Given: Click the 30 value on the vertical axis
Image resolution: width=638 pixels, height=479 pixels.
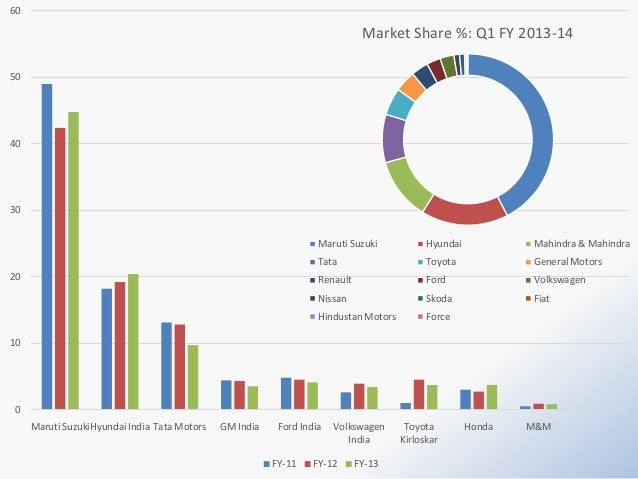Looking at the screenshot, I should [15, 210].
